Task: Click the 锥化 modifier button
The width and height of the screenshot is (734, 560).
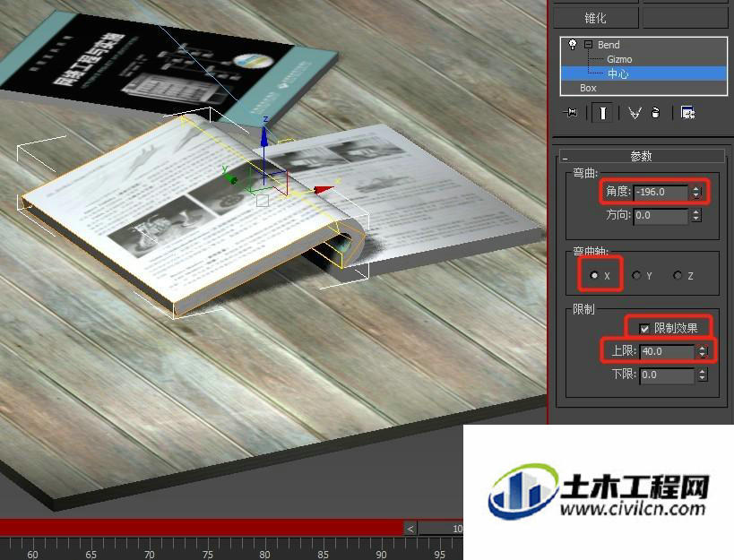Action: pyautogui.click(x=595, y=18)
